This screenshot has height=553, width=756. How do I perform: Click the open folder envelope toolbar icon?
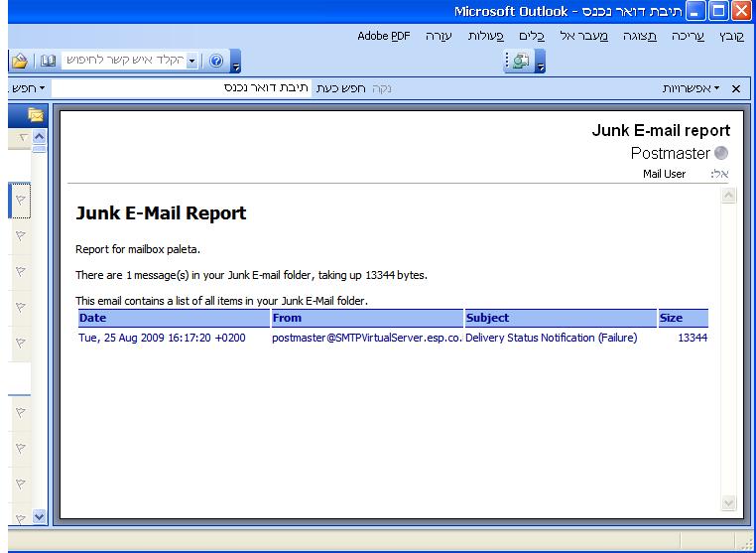point(19,61)
